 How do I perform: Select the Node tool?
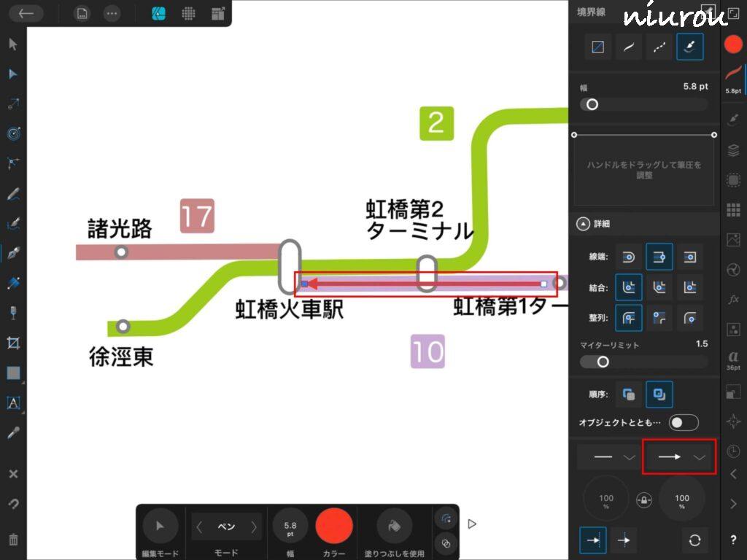click(13, 74)
